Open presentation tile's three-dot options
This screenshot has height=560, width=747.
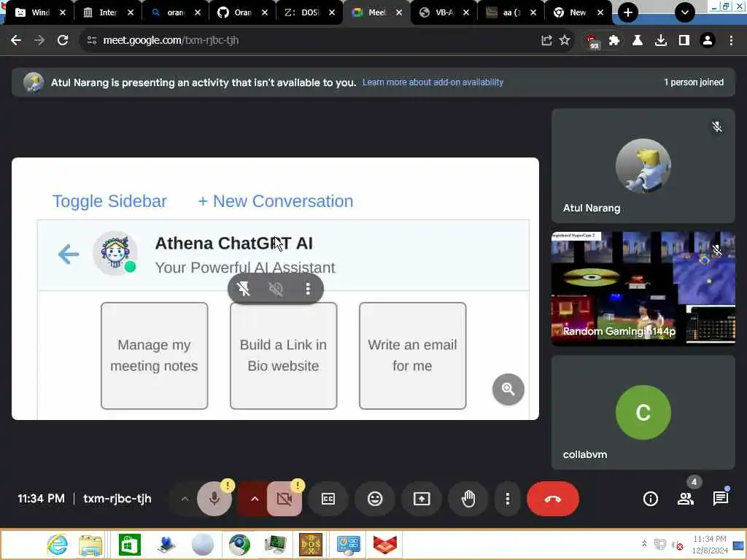tap(309, 289)
